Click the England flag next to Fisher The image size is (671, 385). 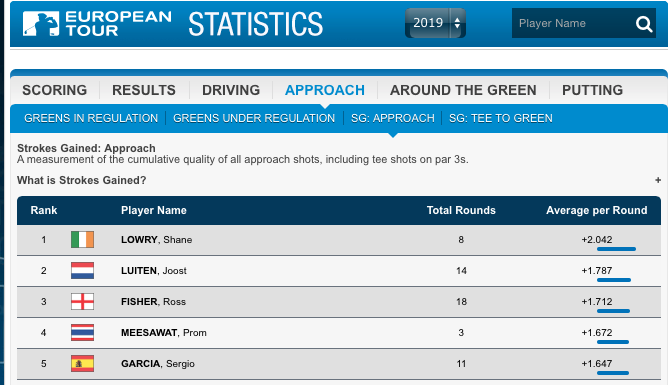pos(82,302)
